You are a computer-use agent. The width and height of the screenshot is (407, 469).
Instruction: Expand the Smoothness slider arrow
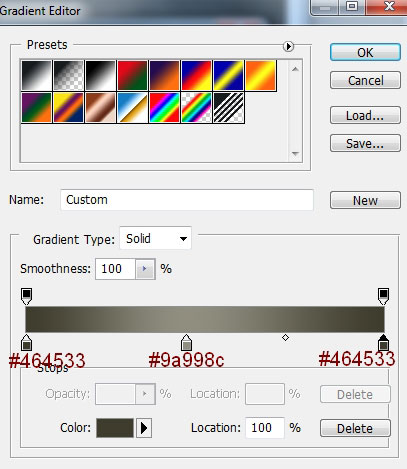tap(145, 269)
